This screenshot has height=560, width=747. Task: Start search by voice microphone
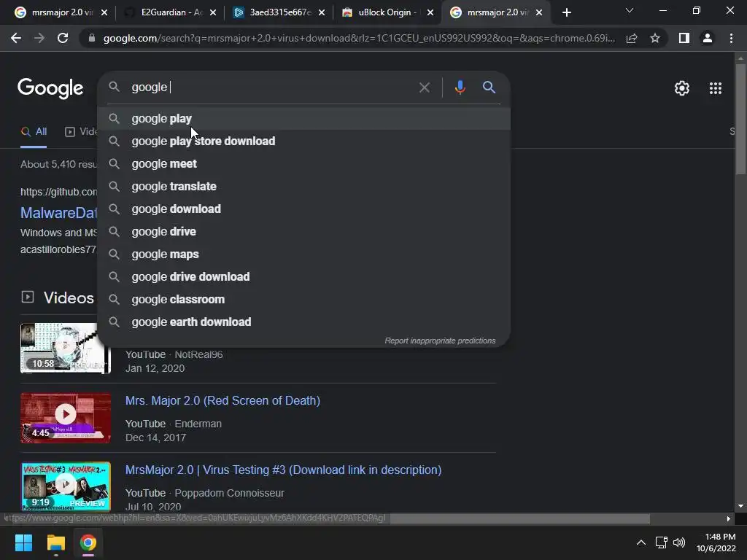(460, 87)
